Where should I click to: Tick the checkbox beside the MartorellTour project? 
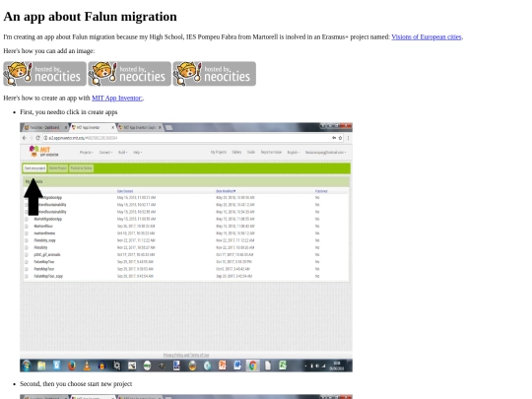coord(27,227)
